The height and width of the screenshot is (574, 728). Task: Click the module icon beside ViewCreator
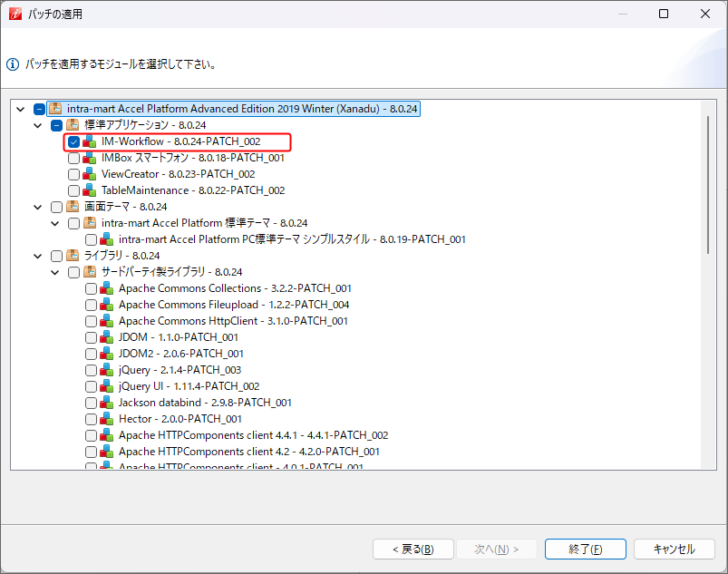pyautogui.click(x=89, y=174)
